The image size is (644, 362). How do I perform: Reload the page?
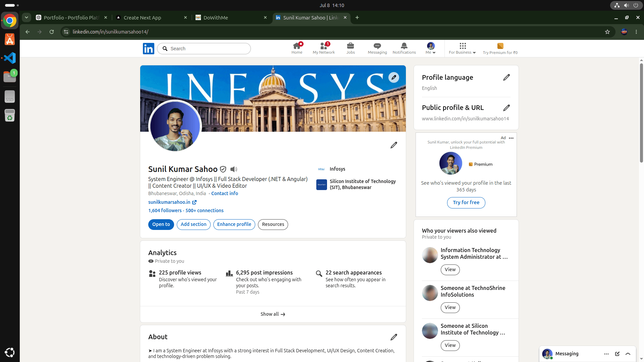coord(52,32)
